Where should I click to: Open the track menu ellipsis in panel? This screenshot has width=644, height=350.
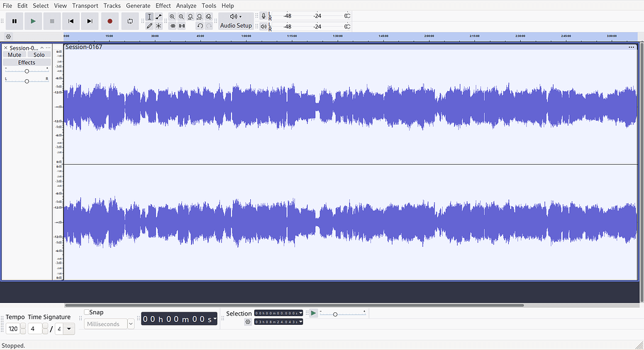(x=48, y=48)
